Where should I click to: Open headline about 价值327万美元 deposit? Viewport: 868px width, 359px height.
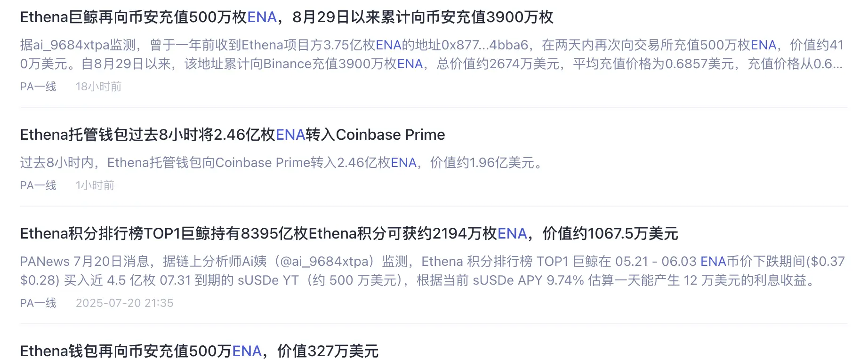[x=199, y=351]
